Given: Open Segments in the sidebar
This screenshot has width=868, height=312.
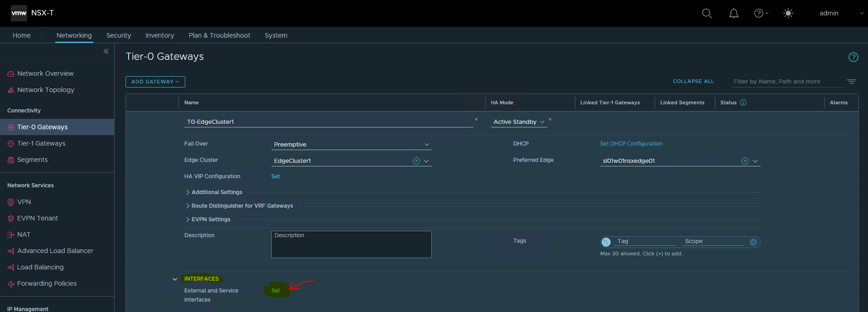Looking at the screenshot, I should point(32,160).
